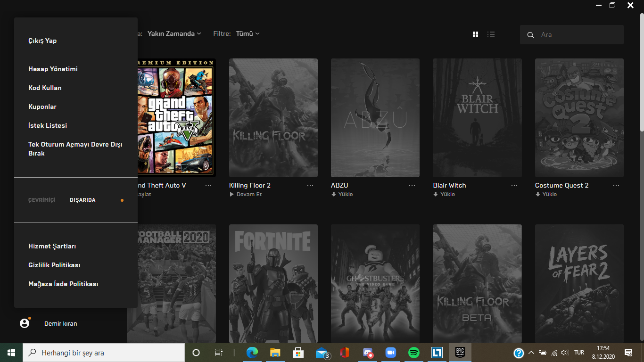Select the Blair Witch cover art
This screenshot has height=362, width=644.
[x=477, y=118]
